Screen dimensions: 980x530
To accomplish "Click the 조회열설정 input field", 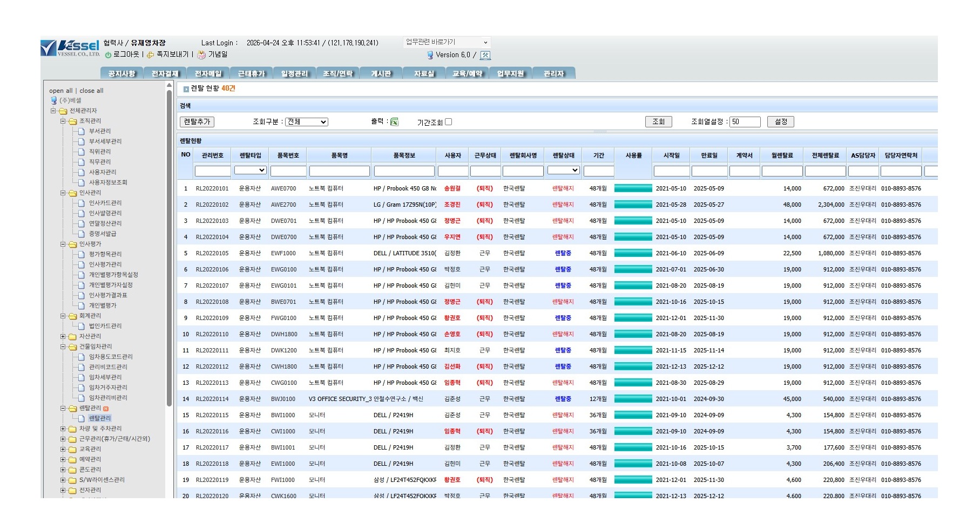I will click(745, 122).
